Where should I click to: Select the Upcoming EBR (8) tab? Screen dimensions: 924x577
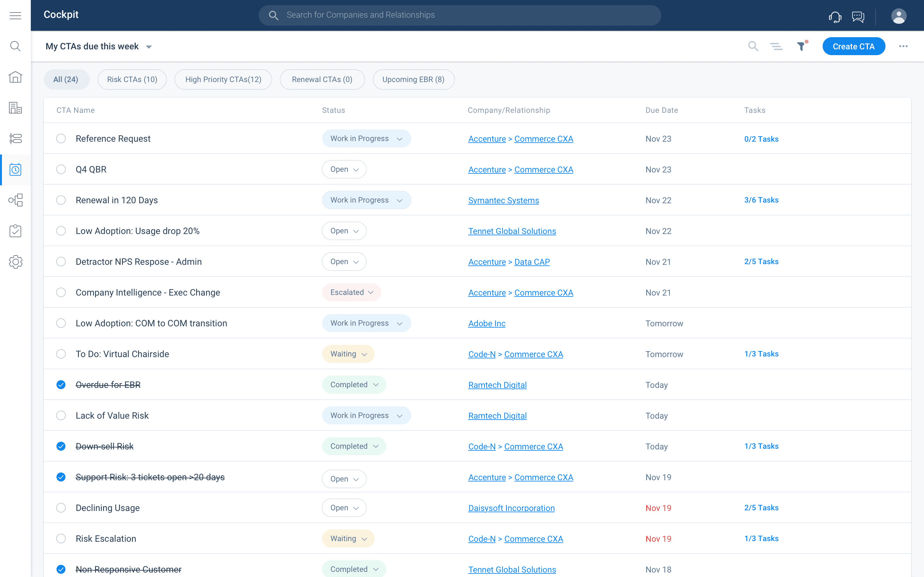coord(413,79)
